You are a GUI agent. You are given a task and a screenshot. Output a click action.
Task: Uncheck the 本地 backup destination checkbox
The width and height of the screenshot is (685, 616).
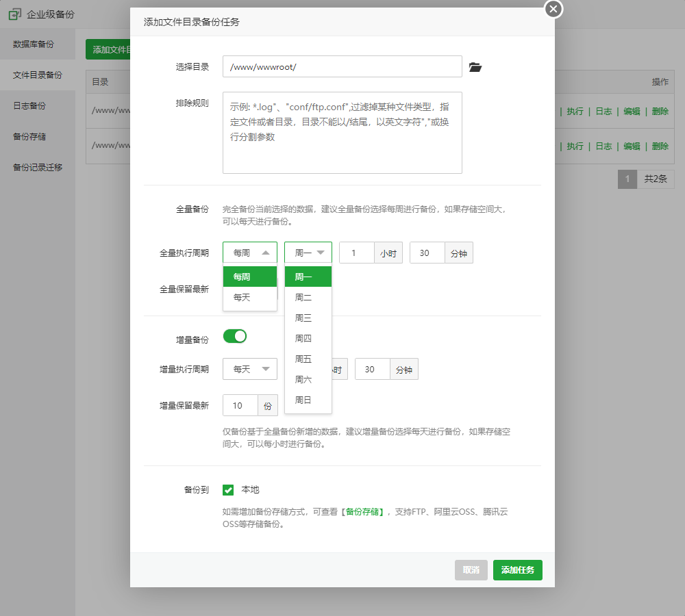(229, 490)
